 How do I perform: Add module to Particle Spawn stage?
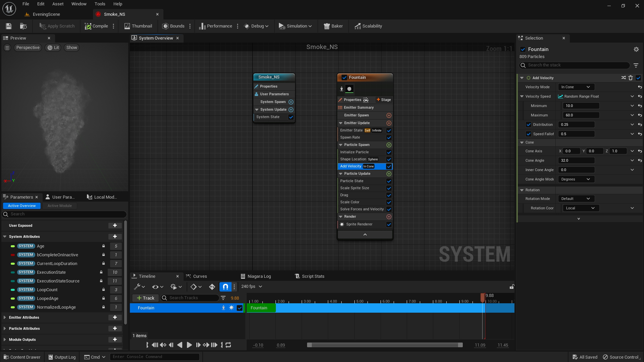tap(389, 145)
